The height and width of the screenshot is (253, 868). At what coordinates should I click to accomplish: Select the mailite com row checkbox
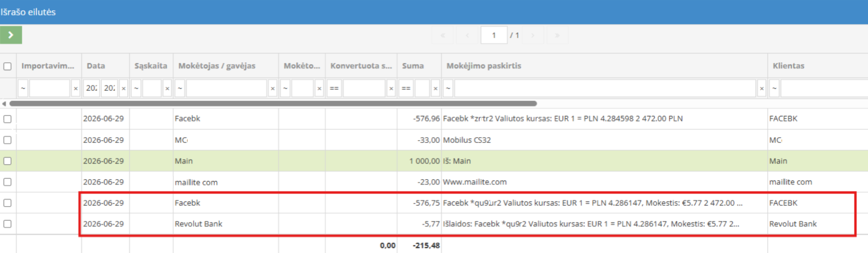(x=7, y=182)
